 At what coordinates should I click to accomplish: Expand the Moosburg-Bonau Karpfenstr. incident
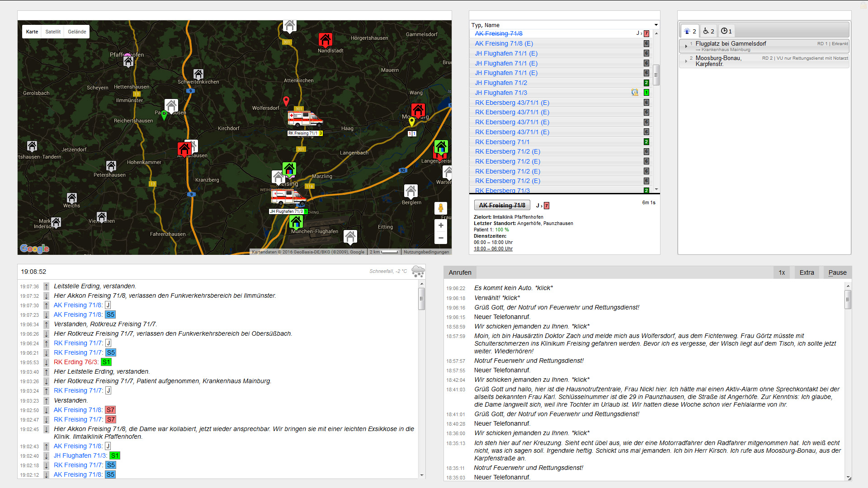686,61
